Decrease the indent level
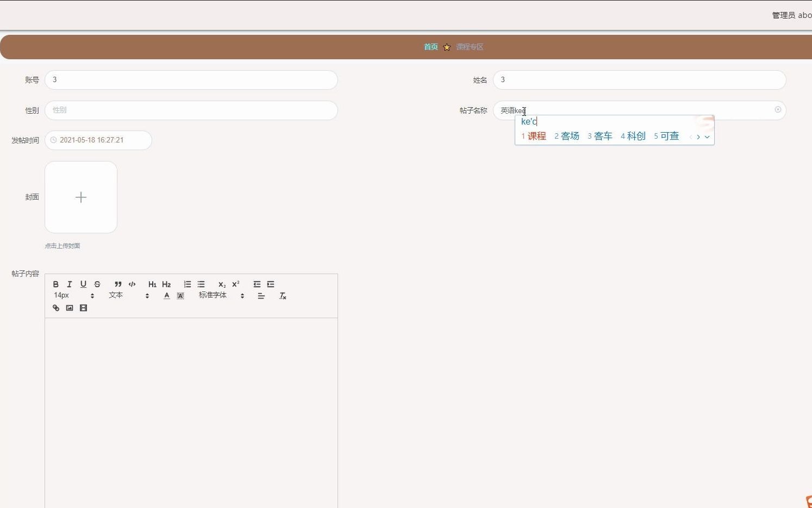Image resolution: width=812 pixels, height=508 pixels. click(257, 284)
